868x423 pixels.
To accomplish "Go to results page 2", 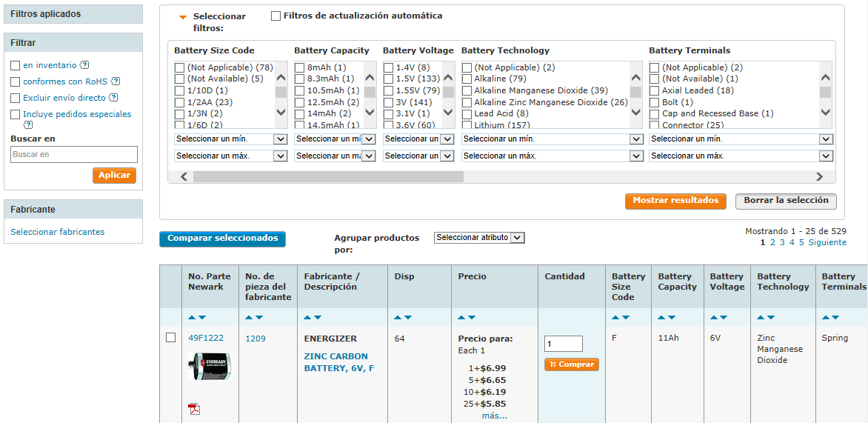I will (x=772, y=242).
